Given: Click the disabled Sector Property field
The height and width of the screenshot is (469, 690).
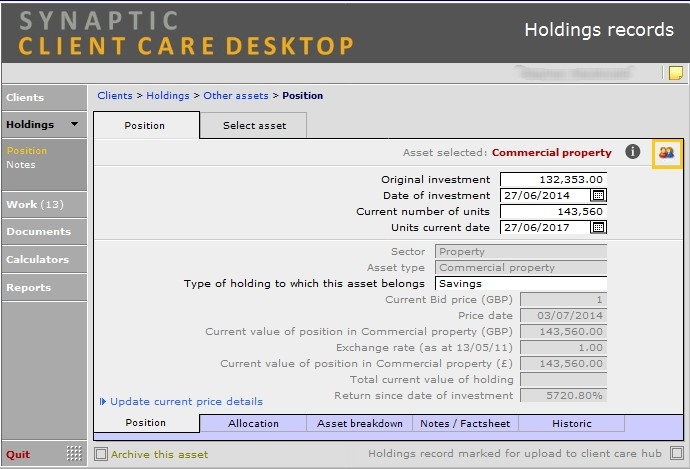Looking at the screenshot, I should click(521, 252).
